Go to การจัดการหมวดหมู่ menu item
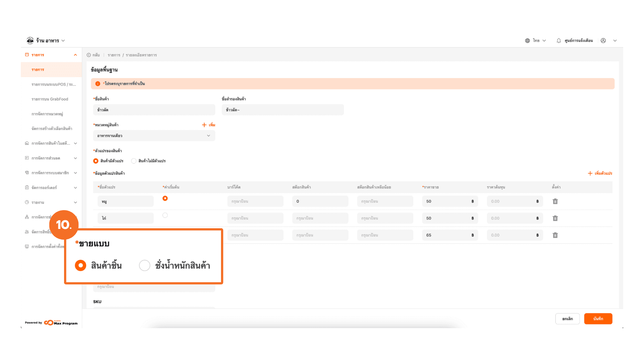This screenshot has width=644, height=362. pos(47,114)
